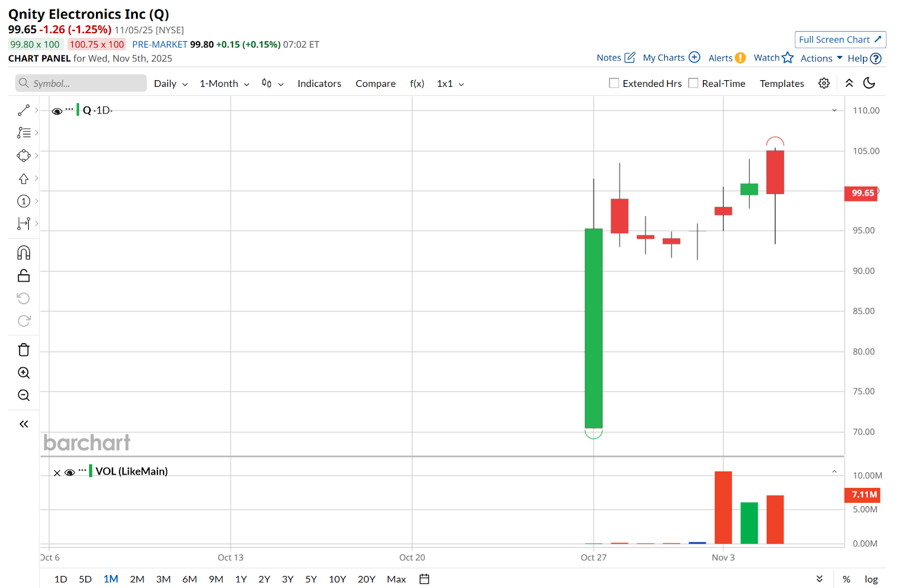Toggle the magnet snap mode
Viewport: 903px width, 588px height.
tap(24, 252)
